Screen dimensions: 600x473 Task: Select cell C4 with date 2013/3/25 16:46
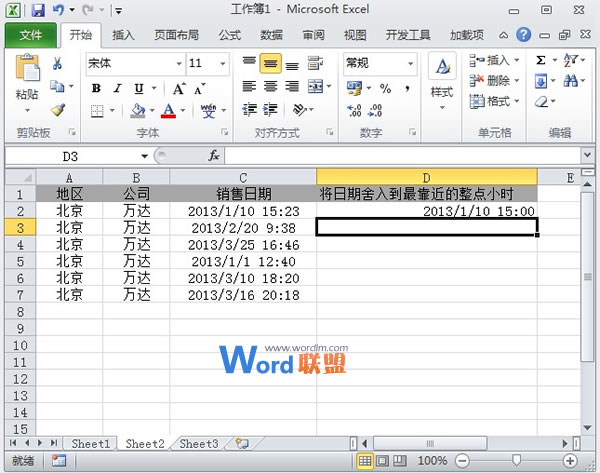(243, 244)
